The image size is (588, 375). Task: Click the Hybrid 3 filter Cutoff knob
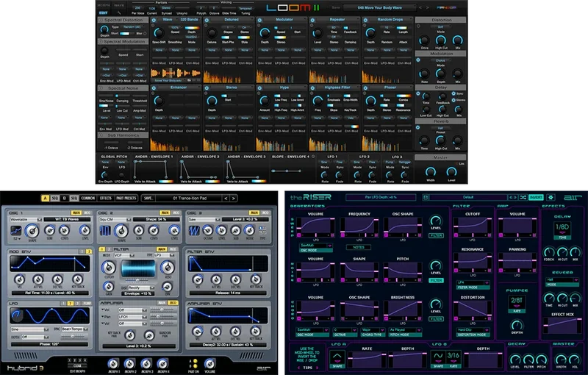pyautogui.click(x=109, y=268)
